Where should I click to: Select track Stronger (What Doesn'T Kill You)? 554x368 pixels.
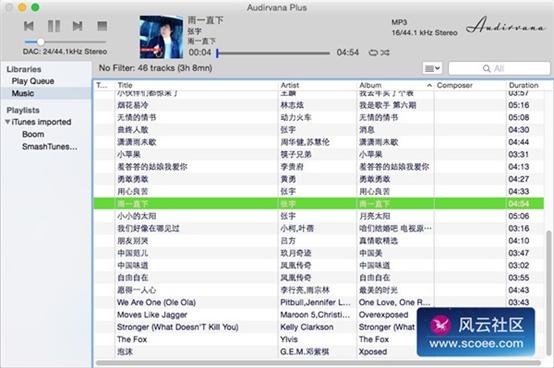point(178,327)
